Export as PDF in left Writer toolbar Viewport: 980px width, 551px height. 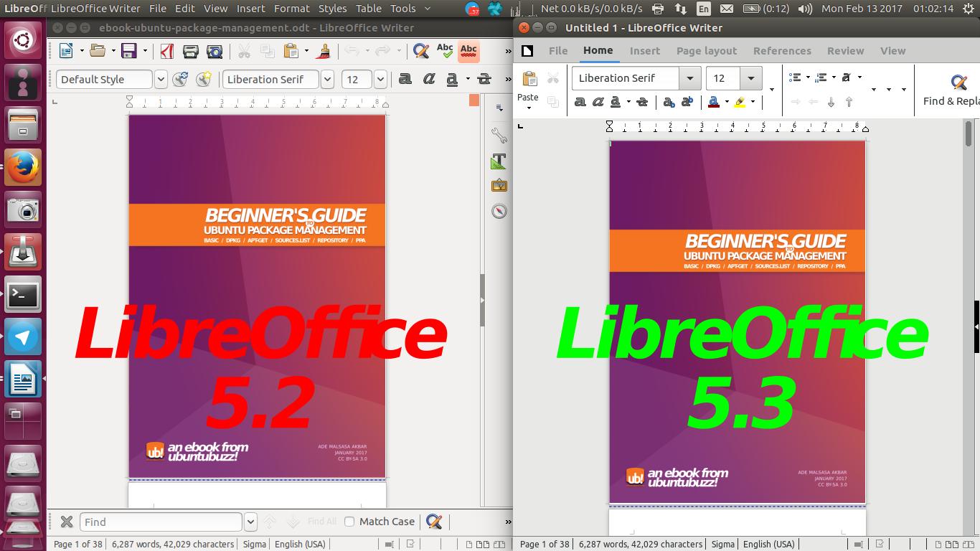tap(167, 51)
